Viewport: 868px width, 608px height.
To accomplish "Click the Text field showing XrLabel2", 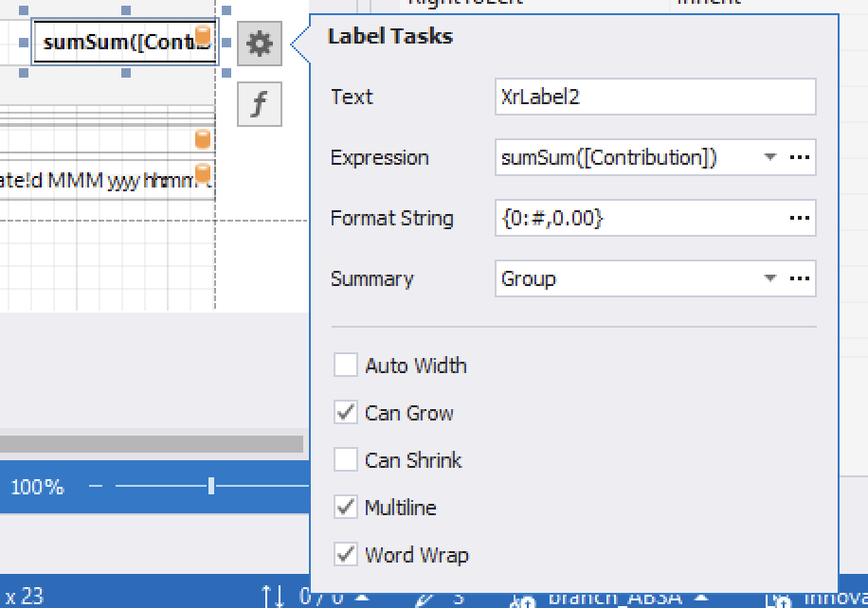I will (x=654, y=97).
